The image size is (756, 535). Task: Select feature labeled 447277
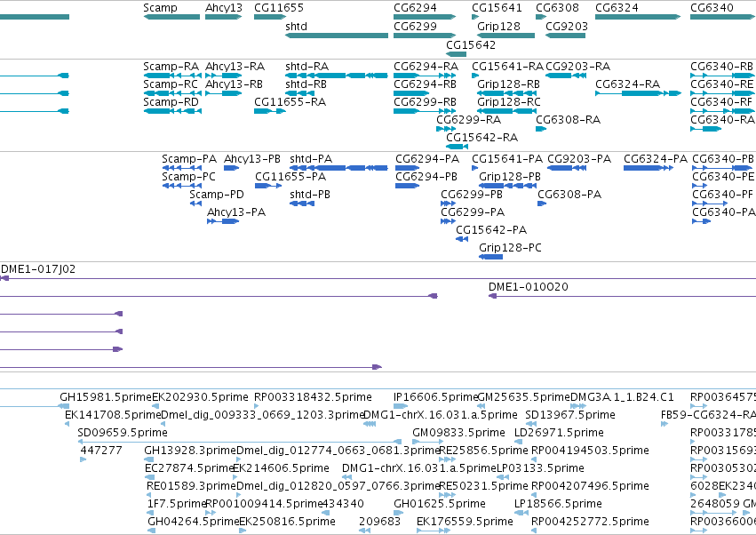[x=101, y=451]
